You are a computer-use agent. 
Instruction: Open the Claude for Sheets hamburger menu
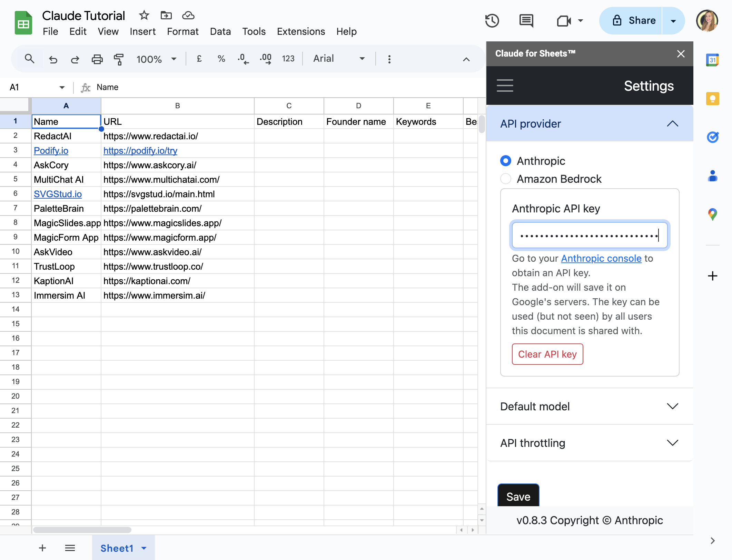tap(505, 86)
